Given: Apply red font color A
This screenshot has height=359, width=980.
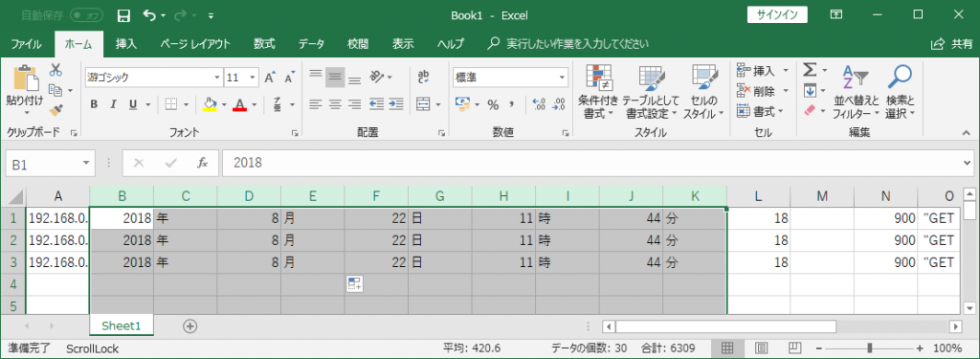Looking at the screenshot, I should coord(240,104).
